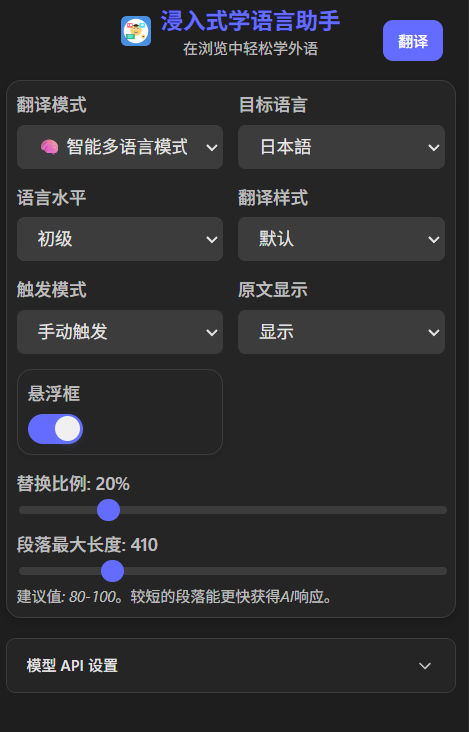Click the 悬浮框 label card
This screenshot has height=732, width=469.
pyautogui.click(x=120, y=412)
